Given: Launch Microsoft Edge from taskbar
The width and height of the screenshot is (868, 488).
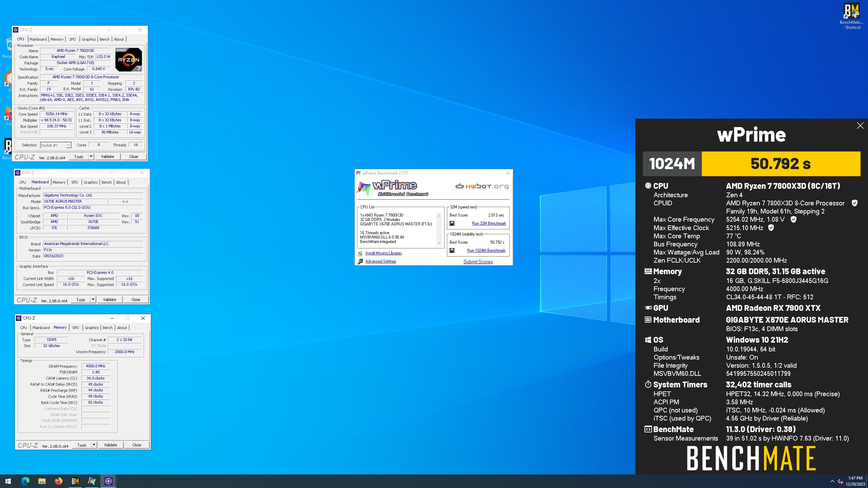Looking at the screenshot, I should 25,481.
